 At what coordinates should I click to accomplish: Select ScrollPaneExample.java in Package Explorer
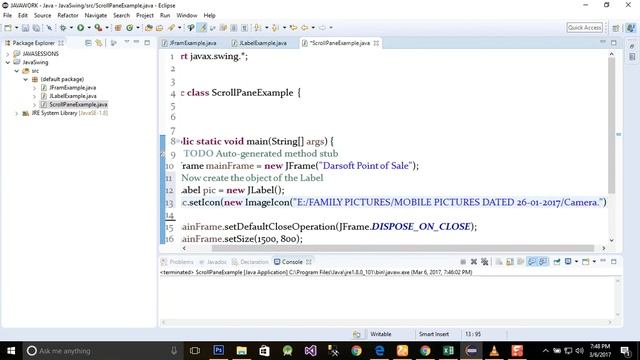tap(74, 104)
